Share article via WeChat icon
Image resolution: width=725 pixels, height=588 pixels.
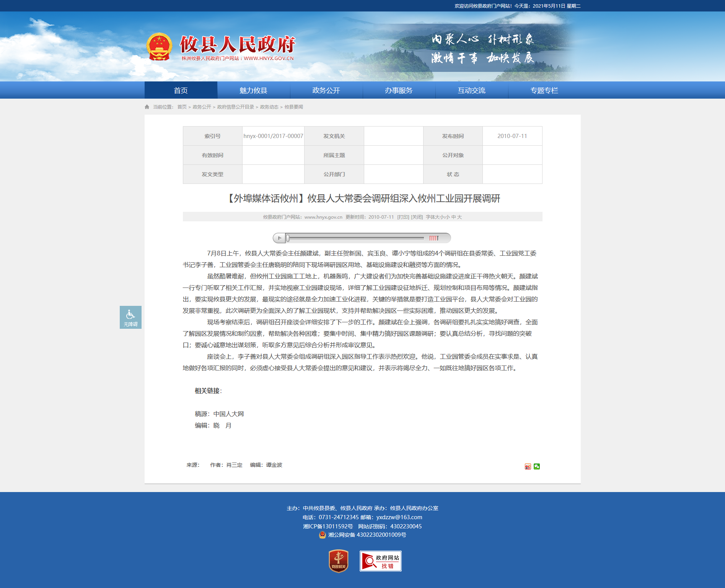[537, 466]
